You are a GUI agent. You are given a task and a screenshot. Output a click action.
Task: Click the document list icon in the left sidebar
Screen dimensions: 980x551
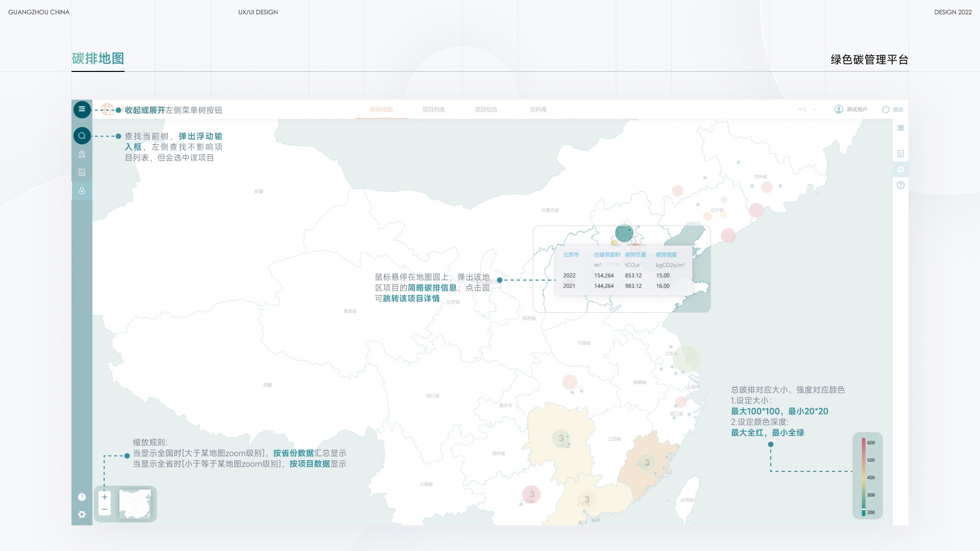click(82, 172)
